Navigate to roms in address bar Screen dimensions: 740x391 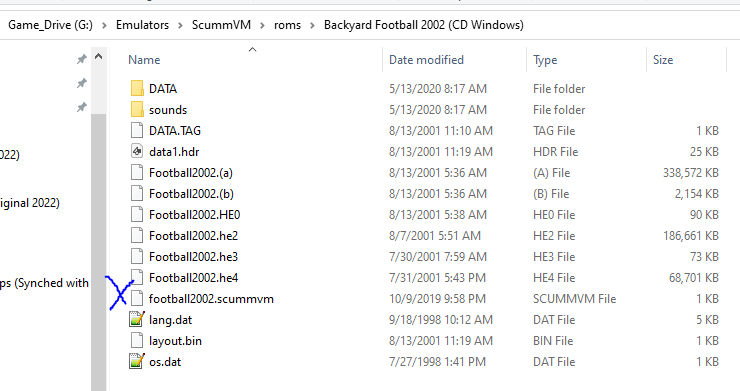287,25
